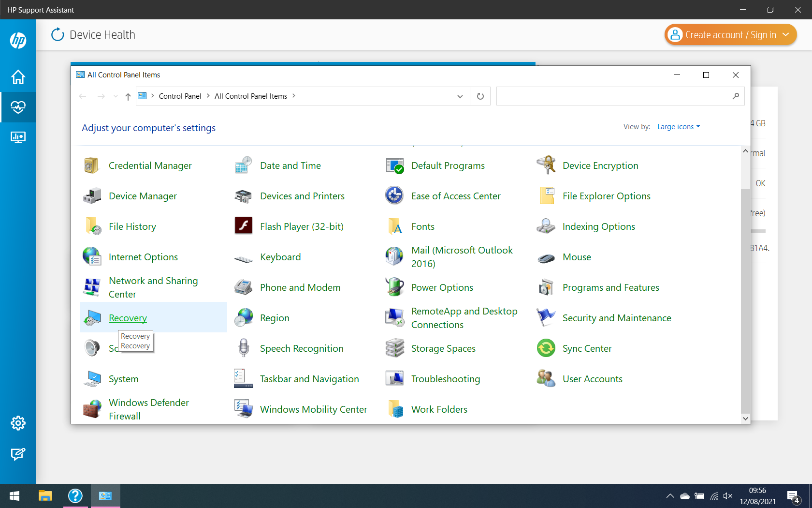This screenshot has width=812, height=508.
Task: Go up one level in Control Panel
Action: tap(128, 96)
